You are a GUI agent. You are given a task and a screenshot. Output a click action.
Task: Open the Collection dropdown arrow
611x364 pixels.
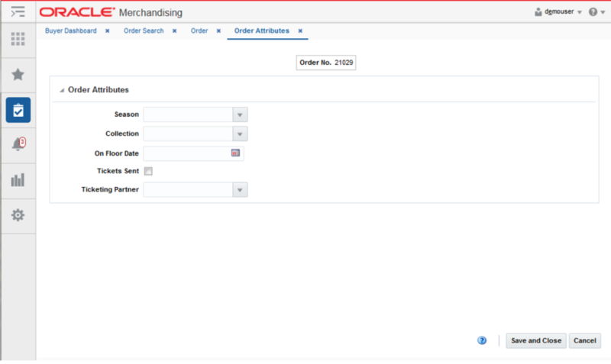(x=240, y=134)
